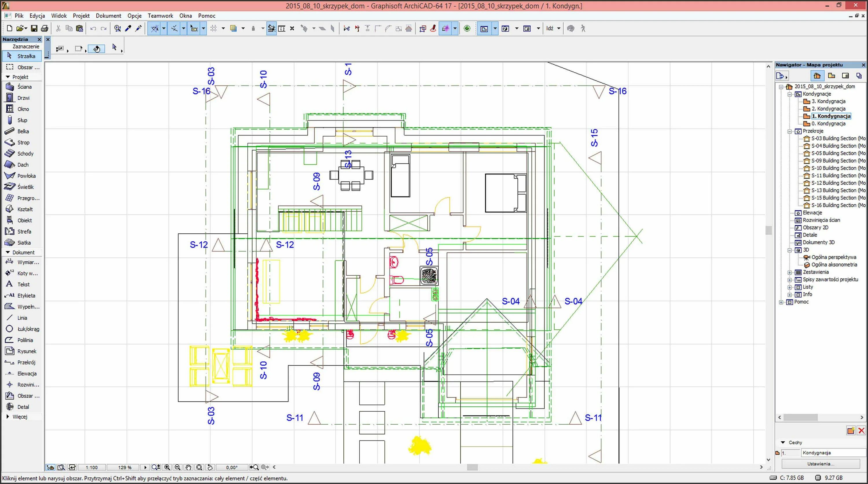Open the Dokument menu
Viewport: 868px width, 484px height.
[x=108, y=16]
